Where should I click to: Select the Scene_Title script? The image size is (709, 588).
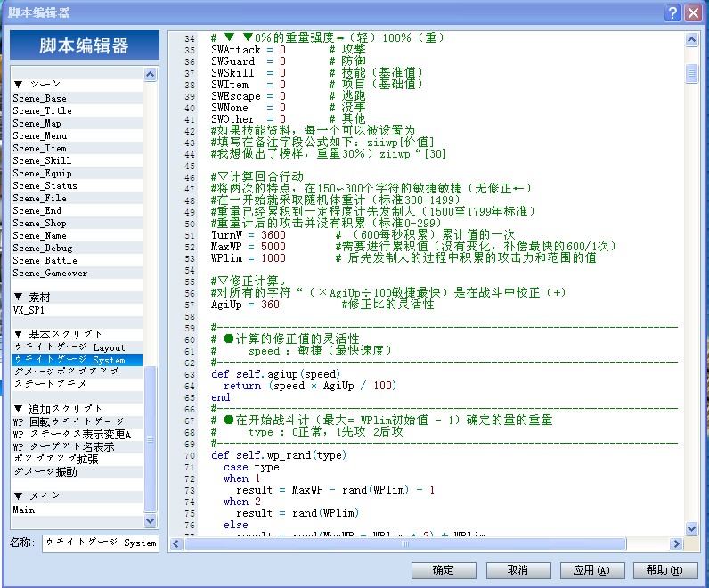(x=77, y=110)
